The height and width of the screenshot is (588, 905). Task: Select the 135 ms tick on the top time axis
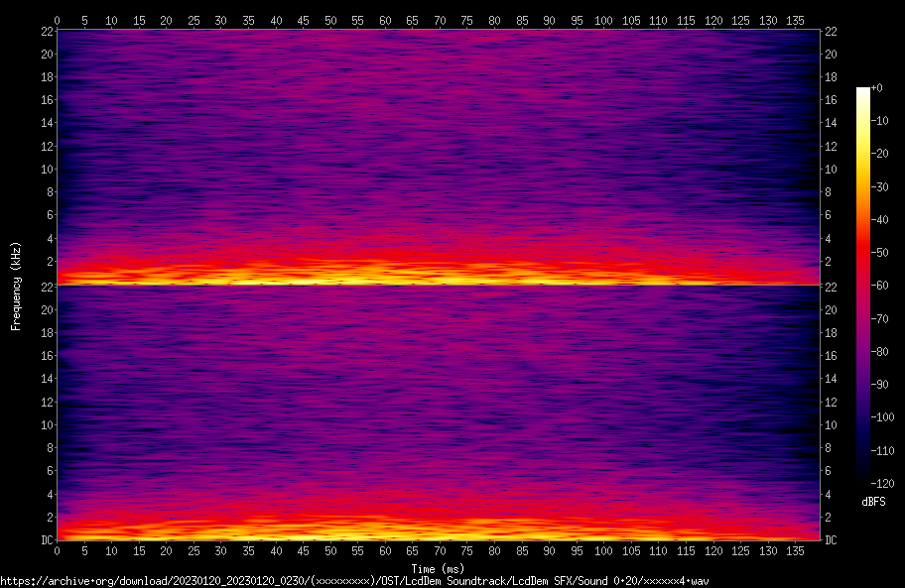793,20
